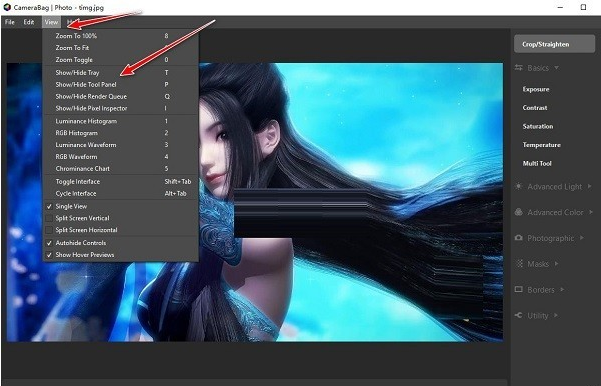Click the Advanced Light sun icon

pyautogui.click(x=519, y=186)
